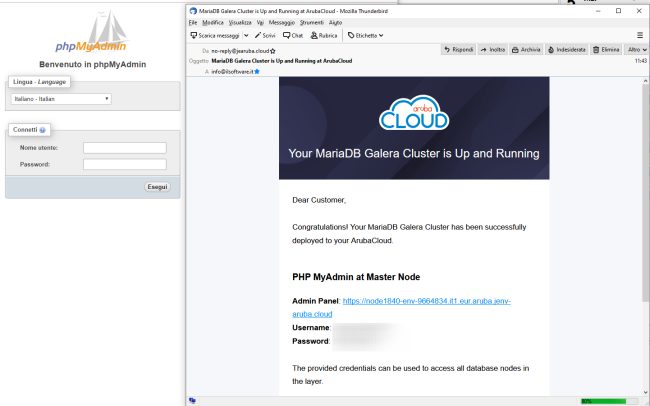Open the Visualizza menu
Image resolution: width=650 pixels, height=406 pixels.
click(x=240, y=23)
